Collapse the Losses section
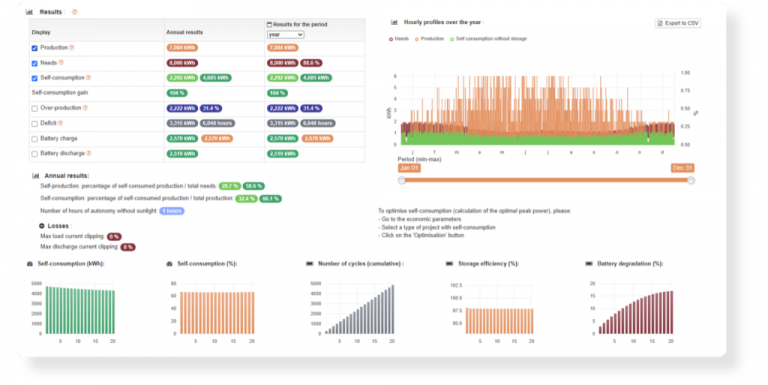 [x=42, y=226]
